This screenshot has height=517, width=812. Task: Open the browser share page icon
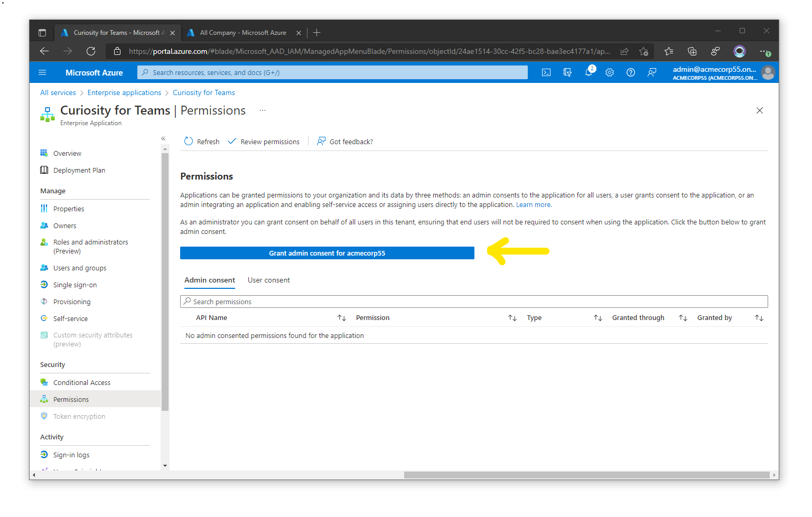(624, 51)
